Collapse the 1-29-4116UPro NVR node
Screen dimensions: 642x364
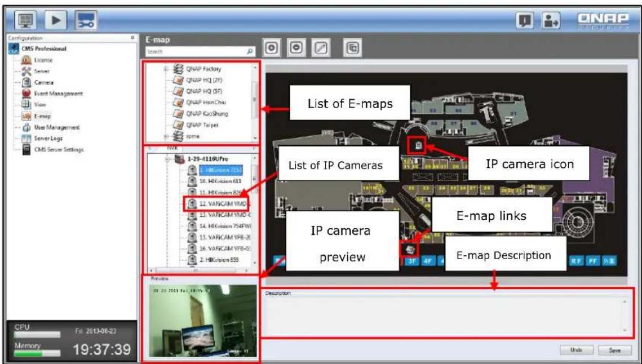coord(167,159)
